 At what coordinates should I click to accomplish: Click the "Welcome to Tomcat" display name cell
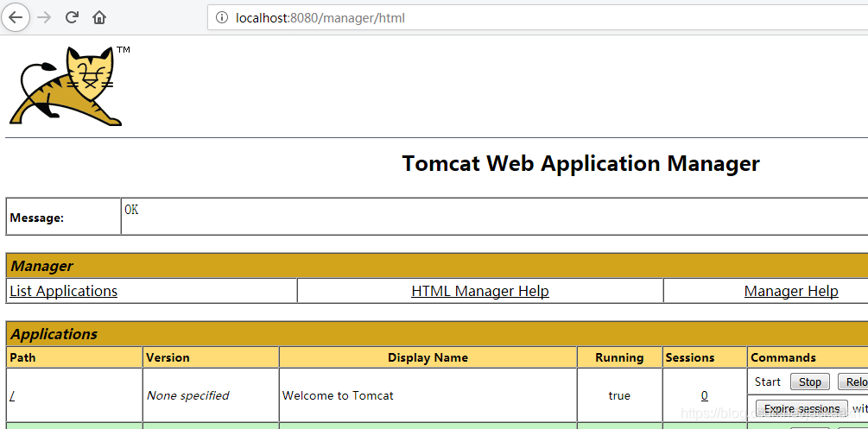428,395
